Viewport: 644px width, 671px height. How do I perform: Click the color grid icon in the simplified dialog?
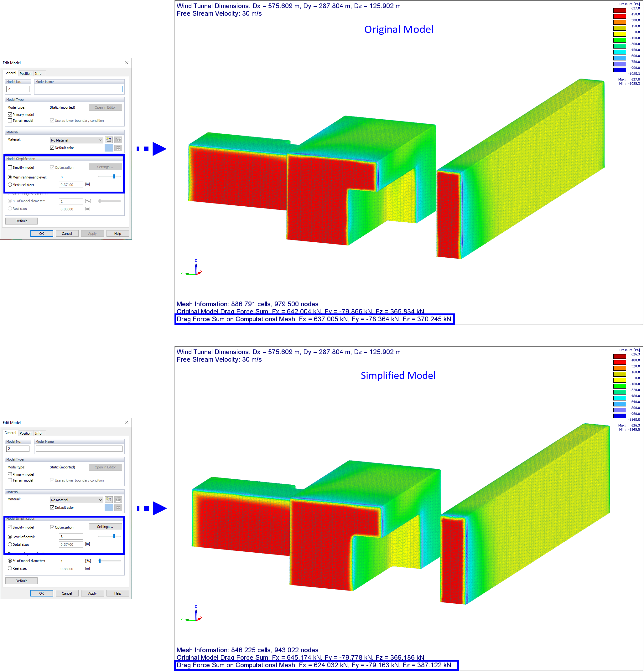[118, 508]
